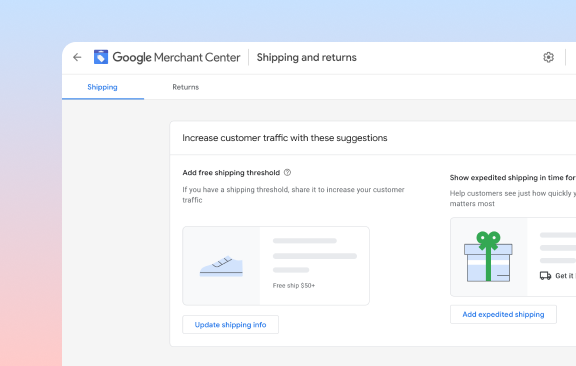
Task: Switch to the Shipping tab
Action: click(102, 87)
